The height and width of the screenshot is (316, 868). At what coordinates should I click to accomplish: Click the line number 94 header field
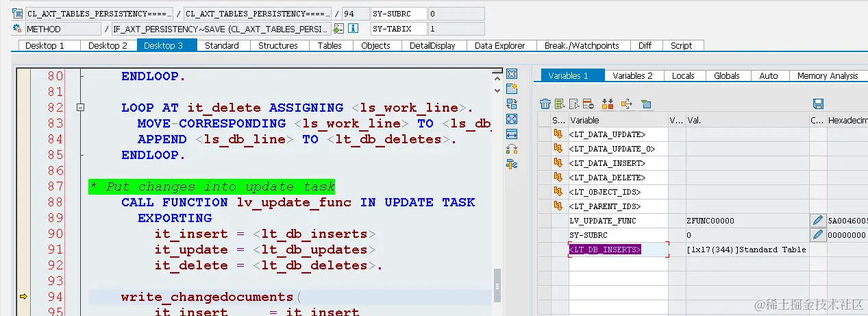pos(354,14)
